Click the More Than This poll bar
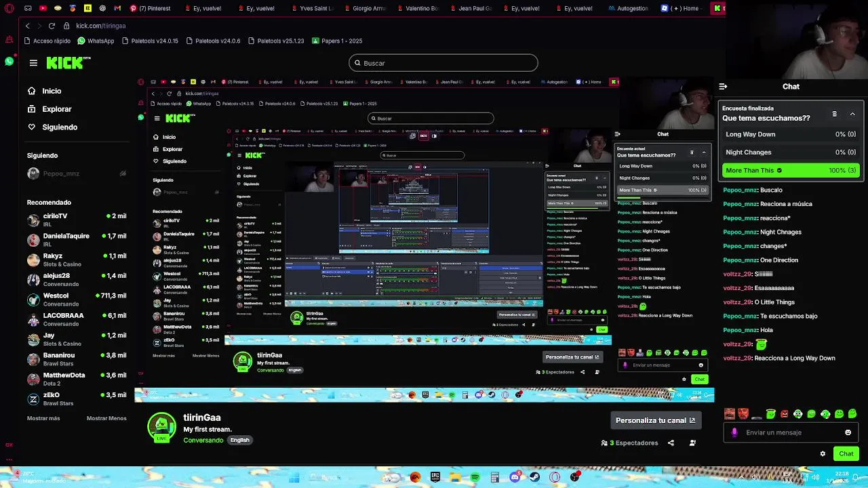 pos(791,170)
